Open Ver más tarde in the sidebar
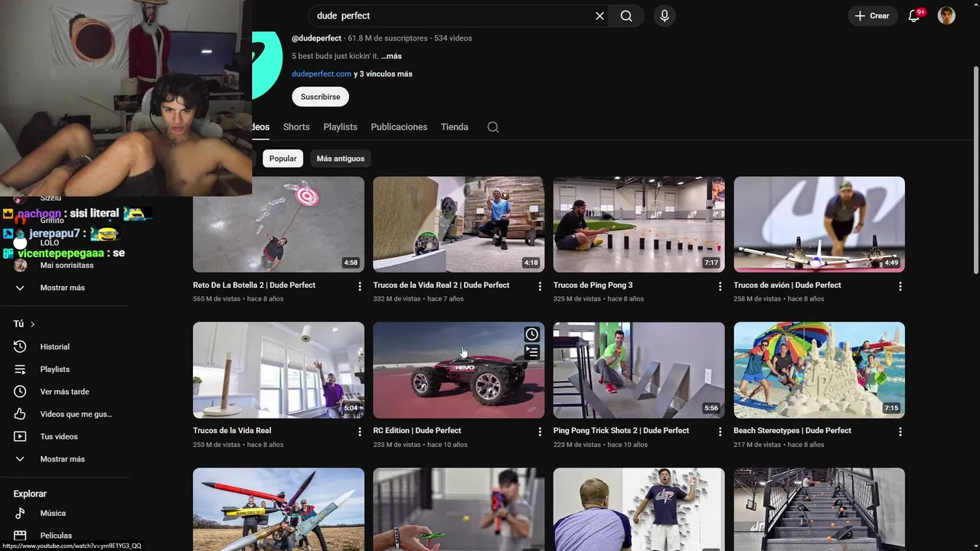 65,391
